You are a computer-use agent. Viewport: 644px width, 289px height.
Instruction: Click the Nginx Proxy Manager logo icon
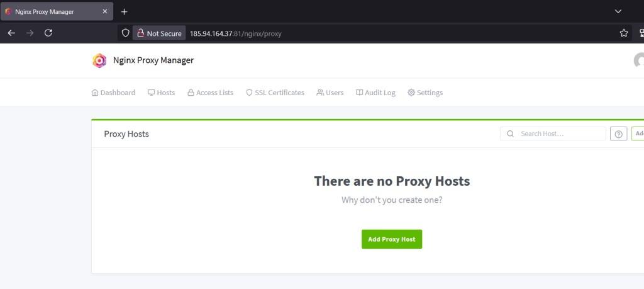(x=99, y=61)
